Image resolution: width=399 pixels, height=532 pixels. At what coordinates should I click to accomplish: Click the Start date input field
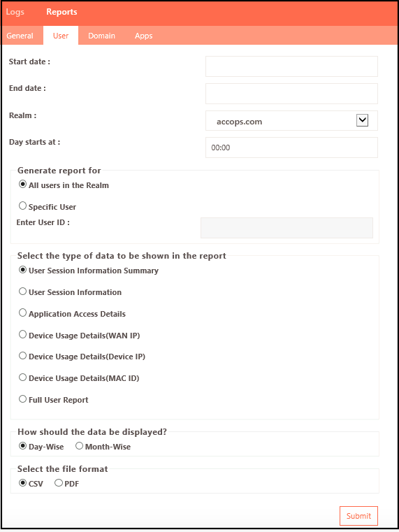pyautogui.click(x=291, y=66)
